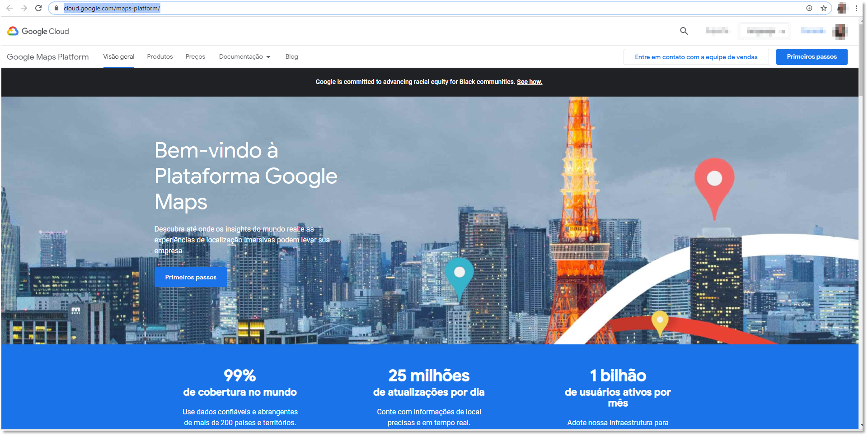Open the Blog tab
The width and height of the screenshot is (868, 436).
coord(291,57)
